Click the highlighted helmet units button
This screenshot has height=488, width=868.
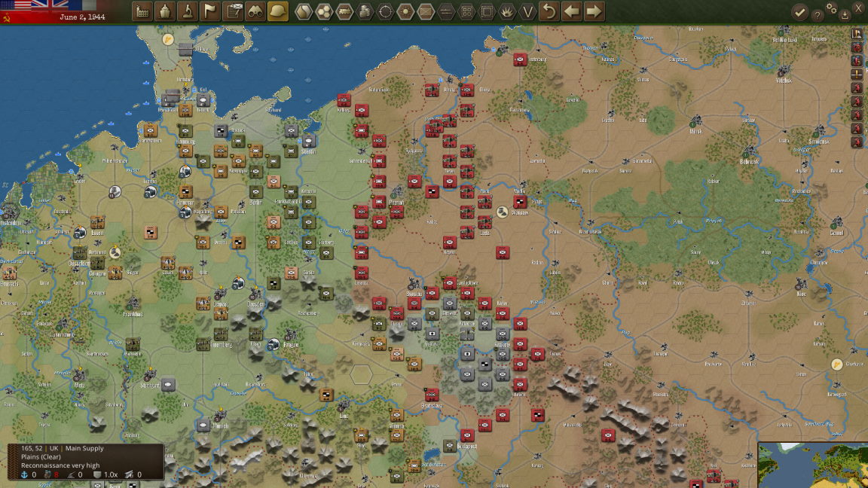[278, 11]
